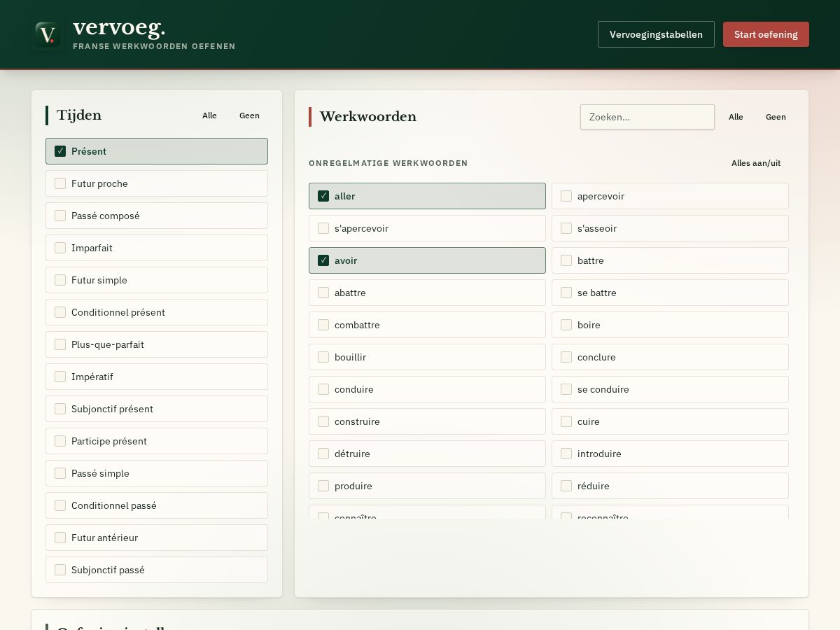This screenshot has height=630, width=840.
Task: Enable the verb produire
Action: point(427,486)
